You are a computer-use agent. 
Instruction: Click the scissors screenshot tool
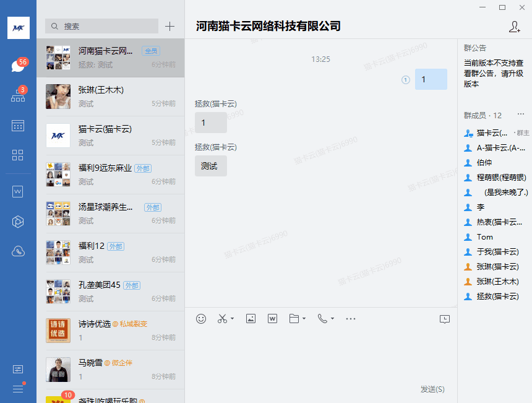tap(222, 319)
